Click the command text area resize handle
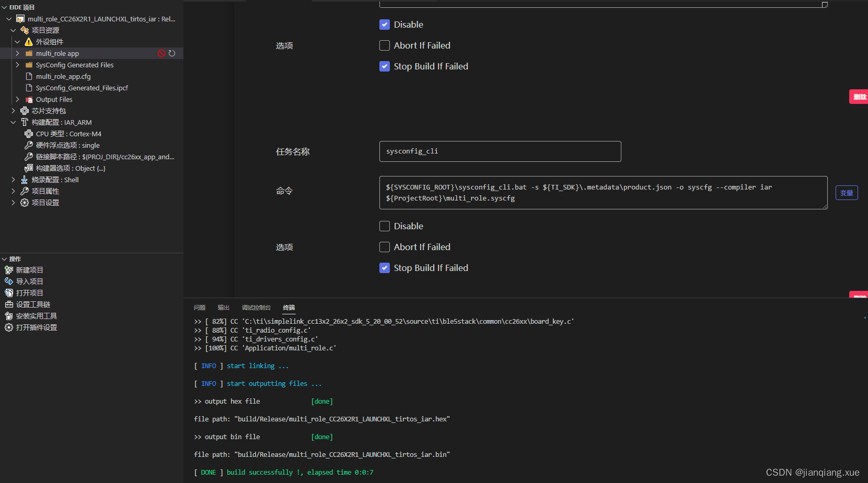 pyautogui.click(x=825, y=206)
